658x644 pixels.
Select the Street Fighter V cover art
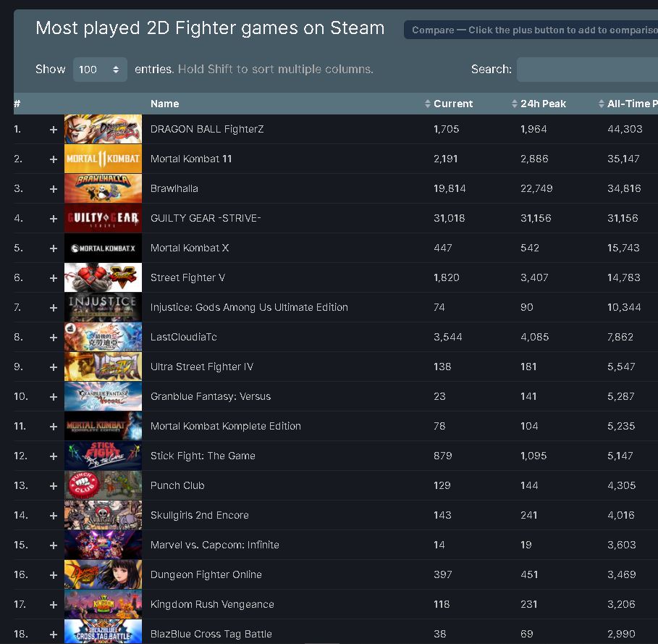tap(102, 277)
